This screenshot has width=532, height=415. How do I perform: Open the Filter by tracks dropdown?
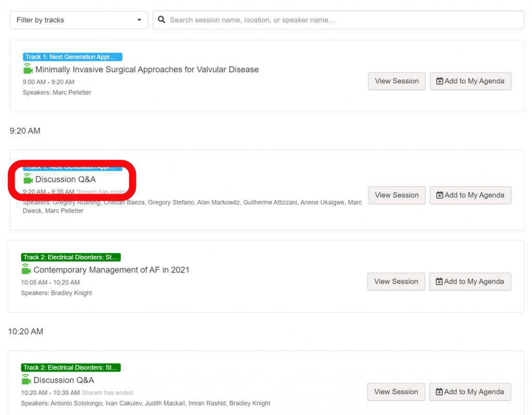coord(79,20)
